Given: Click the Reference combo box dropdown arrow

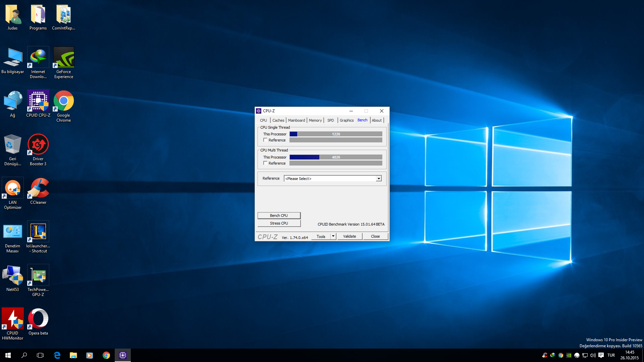Looking at the screenshot, I should click(379, 179).
